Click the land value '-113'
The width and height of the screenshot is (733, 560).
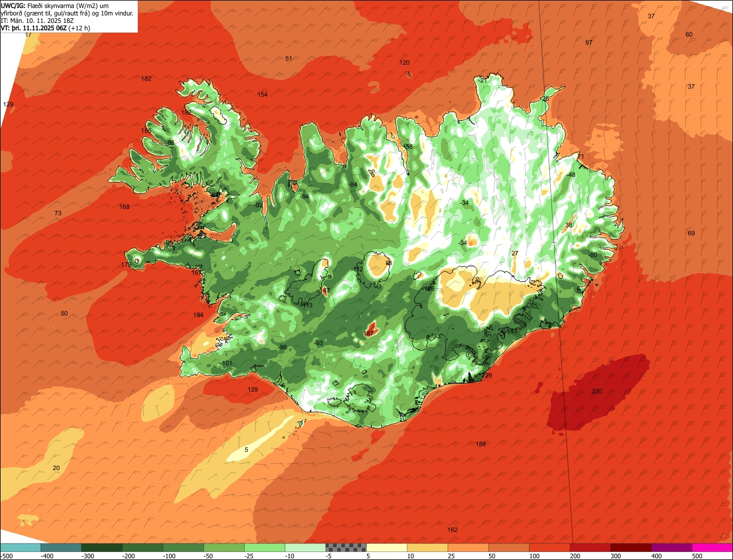click(x=306, y=305)
